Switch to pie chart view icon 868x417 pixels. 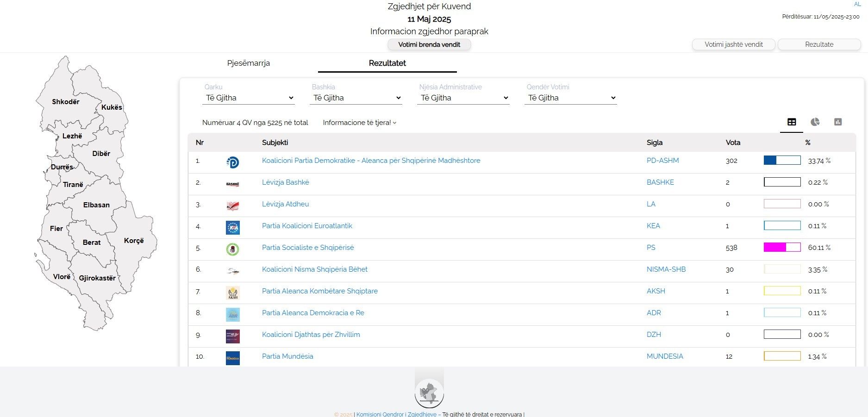point(815,122)
